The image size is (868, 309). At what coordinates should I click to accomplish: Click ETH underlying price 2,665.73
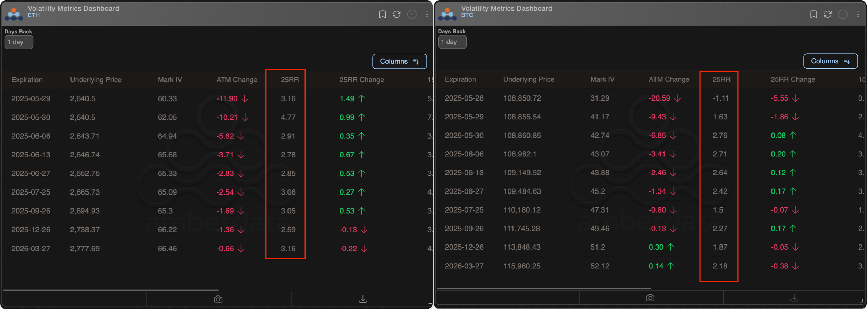click(x=85, y=192)
